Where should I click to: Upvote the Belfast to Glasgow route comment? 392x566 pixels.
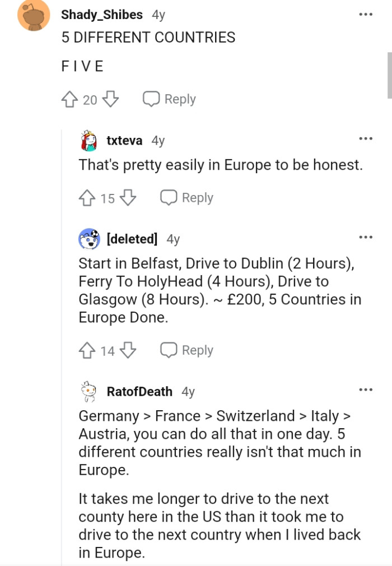click(x=86, y=350)
